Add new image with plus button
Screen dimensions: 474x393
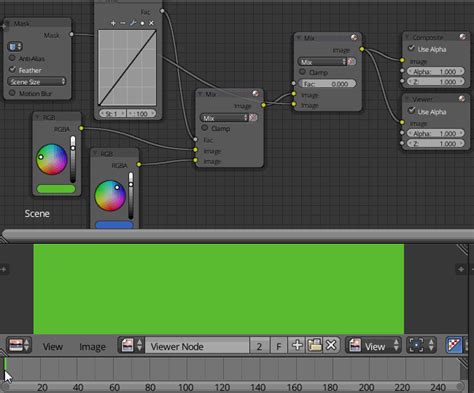(x=297, y=345)
